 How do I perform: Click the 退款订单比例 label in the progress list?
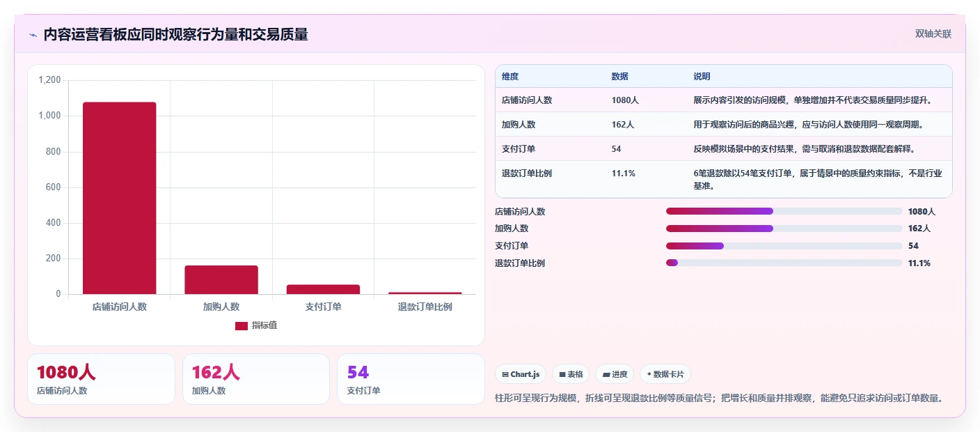coord(520,263)
